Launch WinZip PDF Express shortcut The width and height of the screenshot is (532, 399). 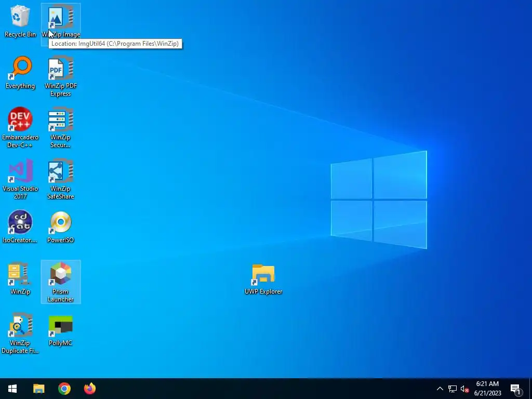pos(61,76)
